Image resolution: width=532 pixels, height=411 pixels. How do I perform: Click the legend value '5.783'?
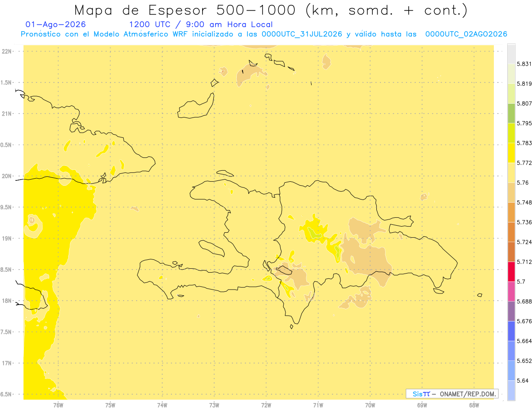tap(524, 143)
